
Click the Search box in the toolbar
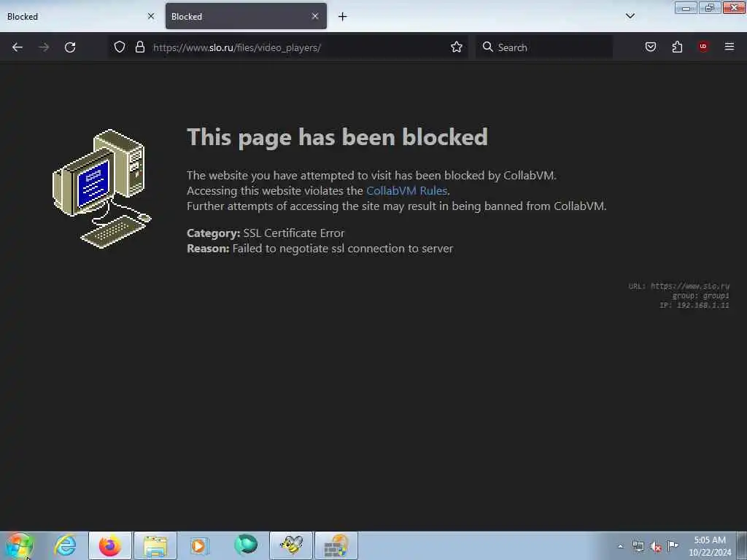[x=544, y=47]
